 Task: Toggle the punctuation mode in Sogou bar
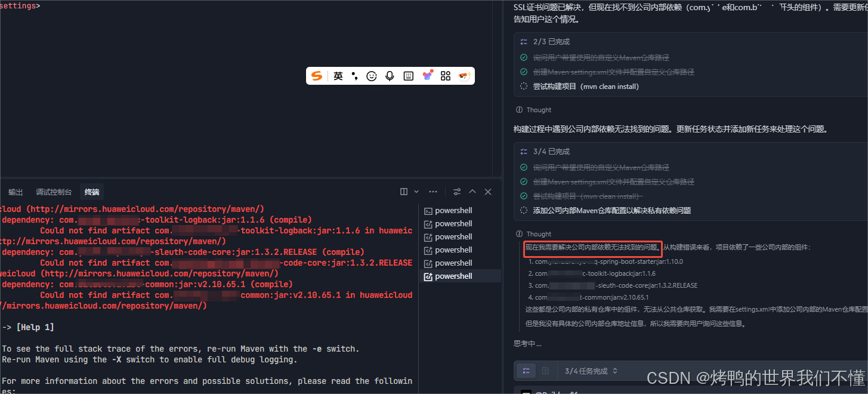354,76
